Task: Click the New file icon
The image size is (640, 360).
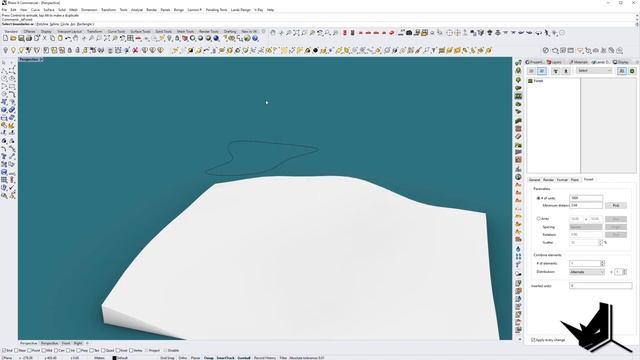Action: pyautogui.click(x=5, y=38)
